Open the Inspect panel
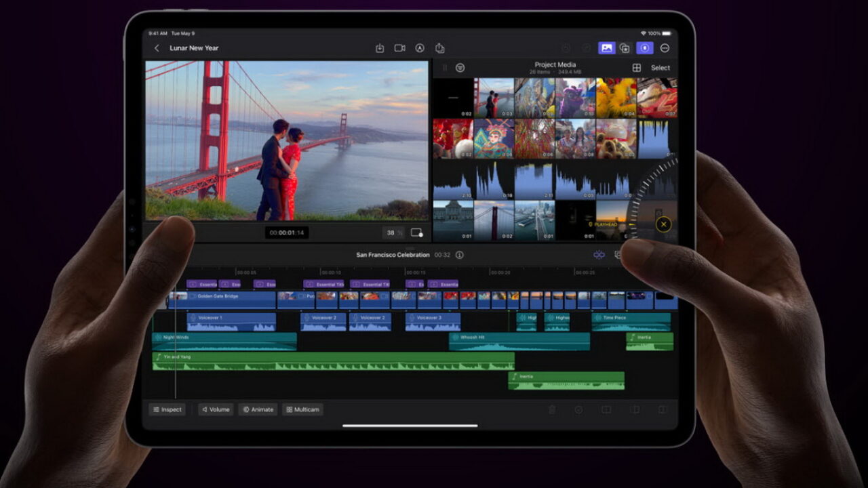This screenshot has height=488, width=868. pyautogui.click(x=167, y=409)
